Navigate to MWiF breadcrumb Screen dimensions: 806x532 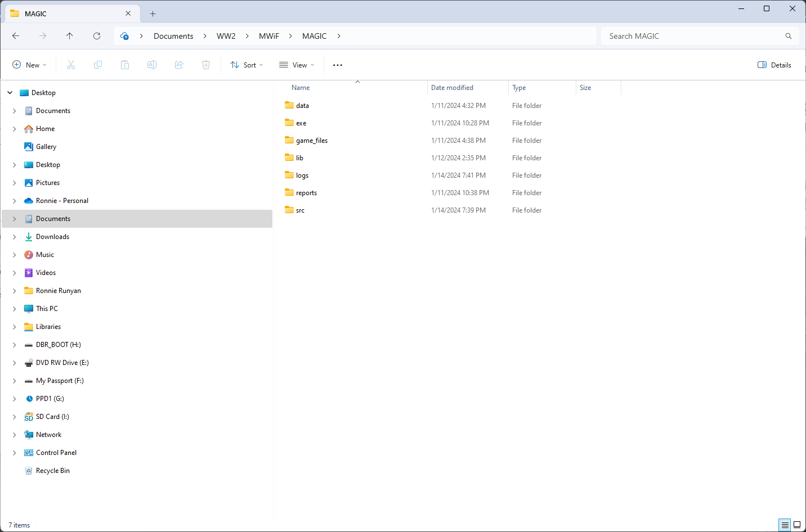(269, 36)
